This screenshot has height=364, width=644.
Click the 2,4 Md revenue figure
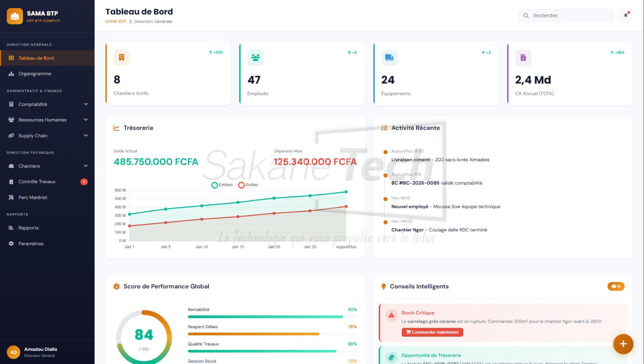[x=533, y=80]
